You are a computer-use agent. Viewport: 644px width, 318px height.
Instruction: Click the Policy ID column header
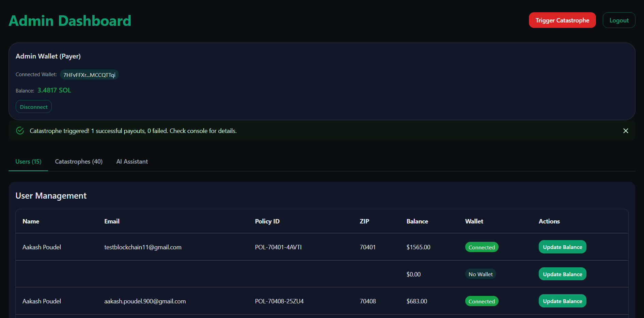tap(267, 221)
